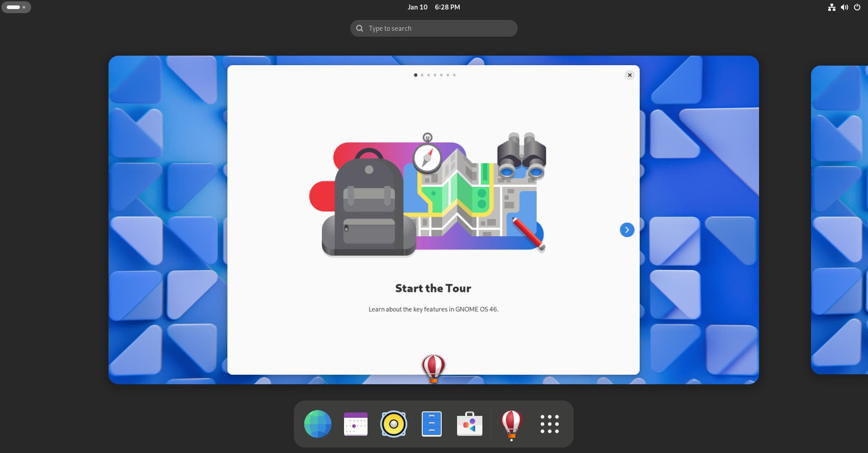
Task: Select the last carousel page indicator dot
Action: click(454, 75)
